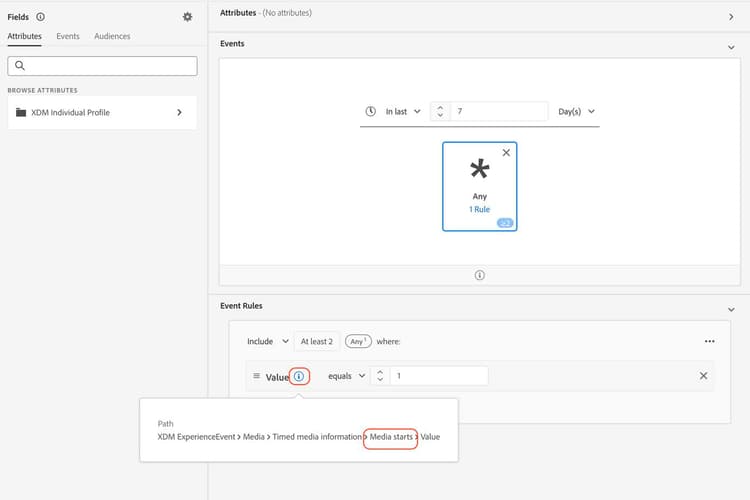
Task: Delete the Value rule with X
Action: pyautogui.click(x=703, y=376)
